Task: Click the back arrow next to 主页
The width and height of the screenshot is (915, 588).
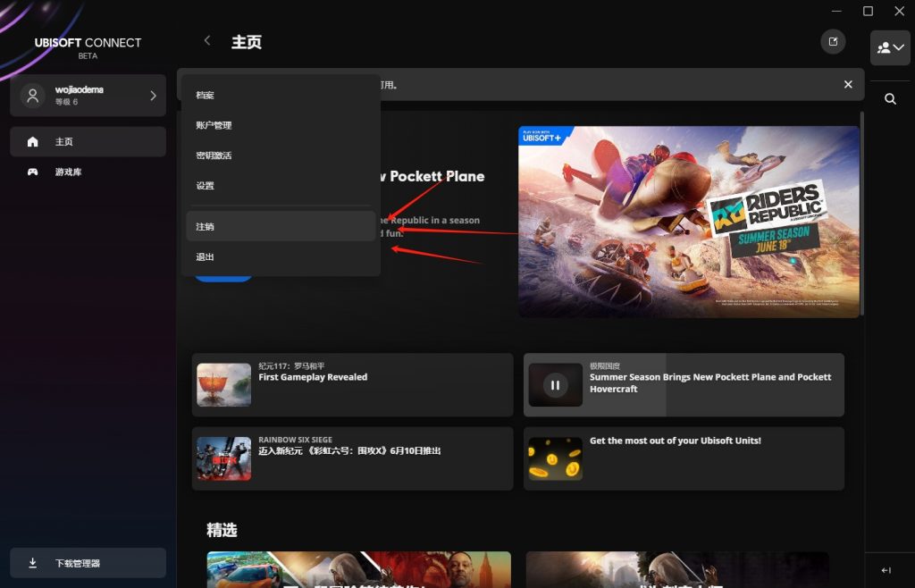Action: tap(207, 40)
